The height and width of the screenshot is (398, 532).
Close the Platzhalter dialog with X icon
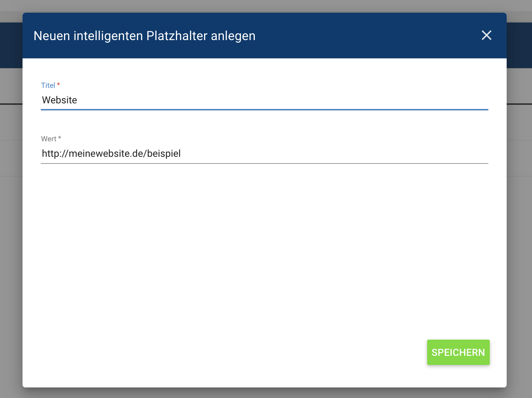coord(487,35)
